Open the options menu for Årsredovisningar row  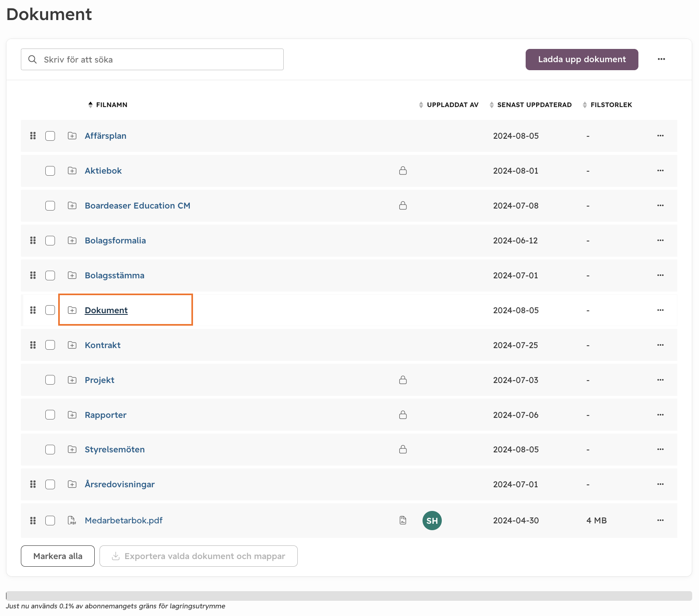[x=660, y=484]
